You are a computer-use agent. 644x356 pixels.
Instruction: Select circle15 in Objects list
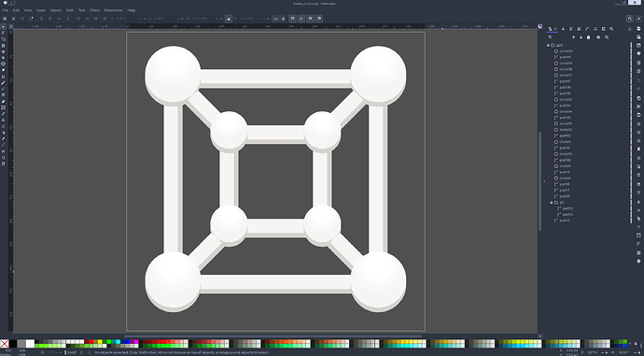tap(566, 99)
